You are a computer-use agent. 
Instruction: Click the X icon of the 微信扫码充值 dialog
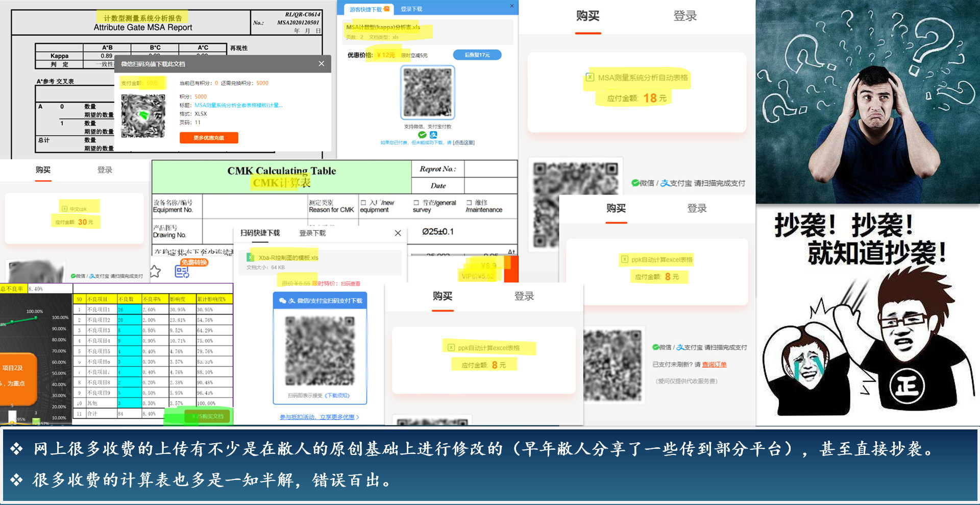(x=321, y=64)
